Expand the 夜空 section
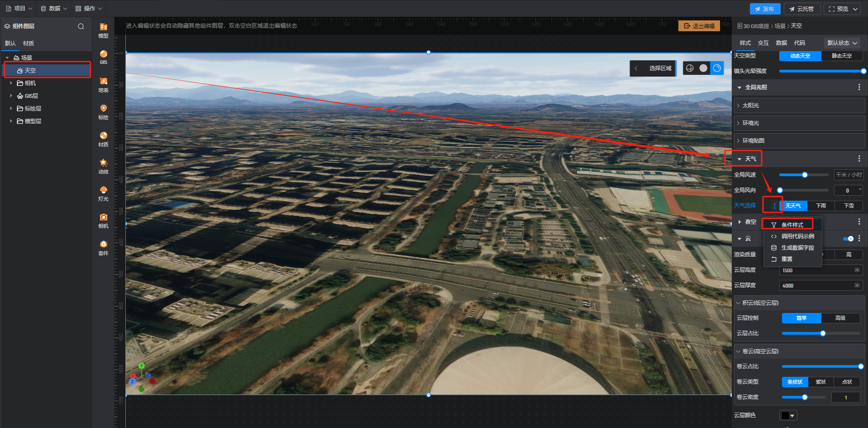This screenshot has width=868, height=428. click(739, 222)
